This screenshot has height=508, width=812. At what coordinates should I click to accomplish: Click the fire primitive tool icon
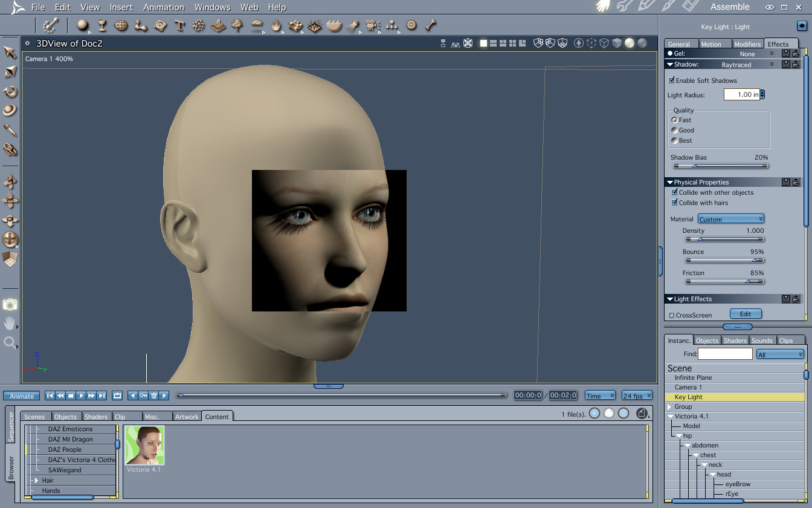(x=276, y=25)
